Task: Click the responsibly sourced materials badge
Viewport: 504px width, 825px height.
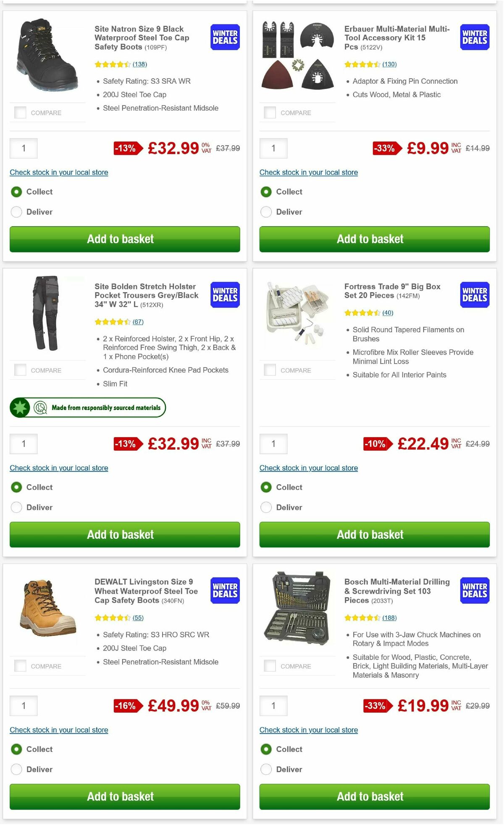Action: tap(87, 407)
